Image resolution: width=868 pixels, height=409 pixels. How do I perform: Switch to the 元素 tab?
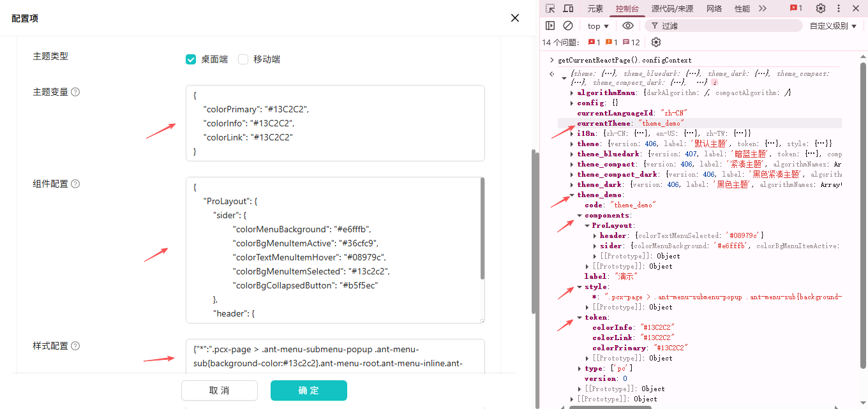coord(595,8)
